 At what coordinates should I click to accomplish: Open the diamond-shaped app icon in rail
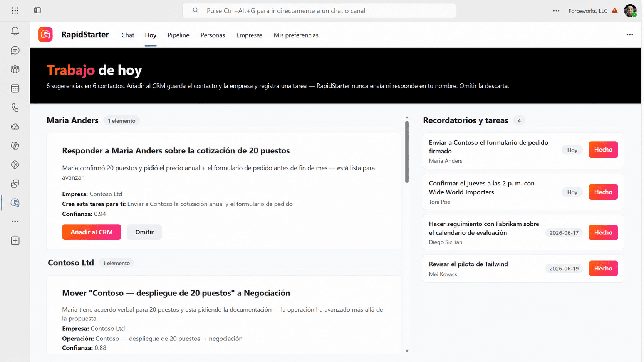15,165
